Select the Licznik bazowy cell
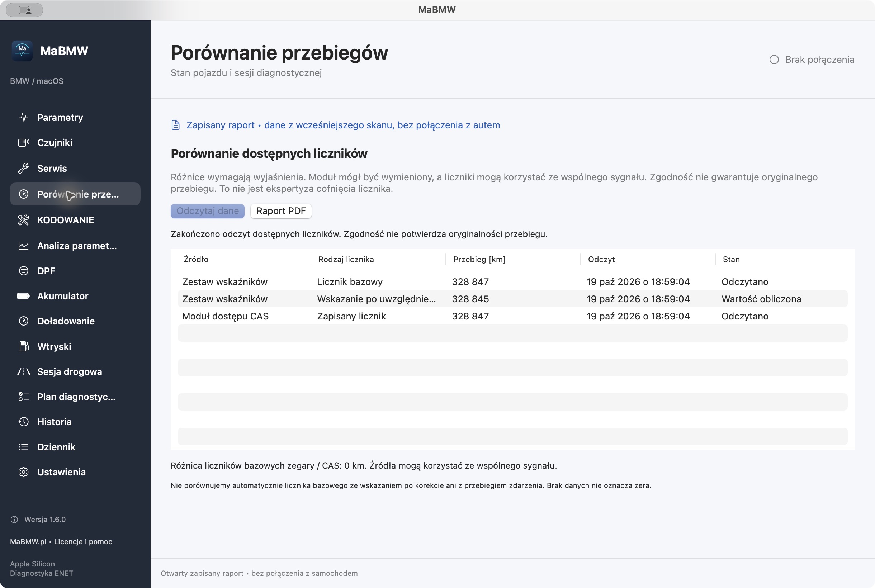875x588 pixels. click(350, 281)
